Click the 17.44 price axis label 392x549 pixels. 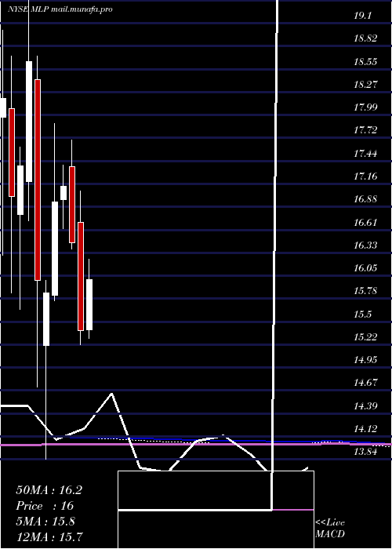pyautogui.click(x=366, y=154)
